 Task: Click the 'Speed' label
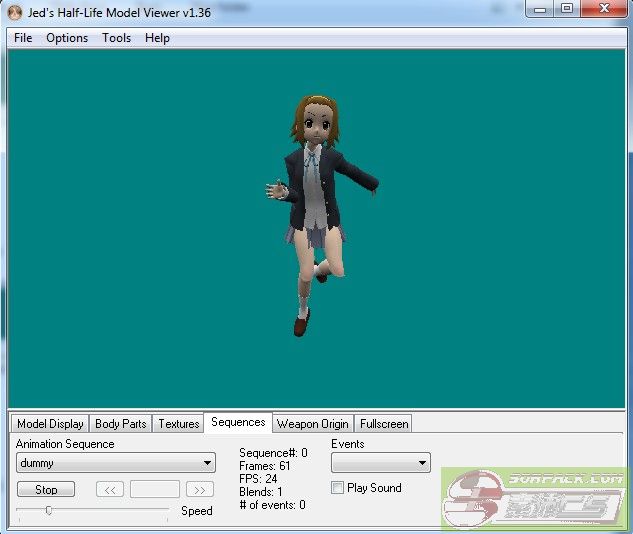(197, 511)
